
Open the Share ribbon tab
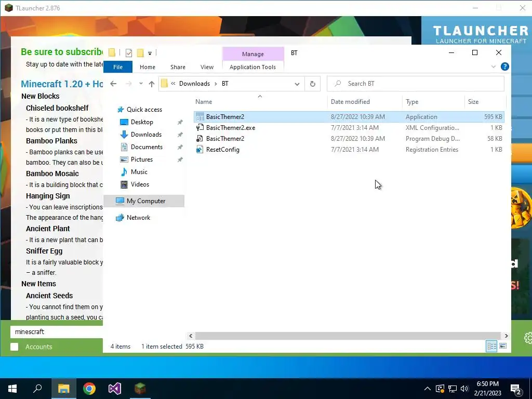point(178,67)
